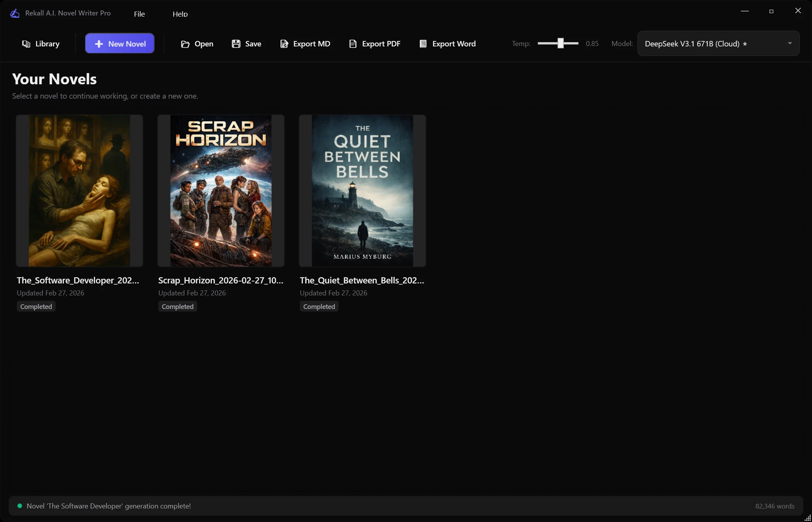The height and width of the screenshot is (522, 812).
Task: Click the New Novel button
Action: click(x=119, y=43)
